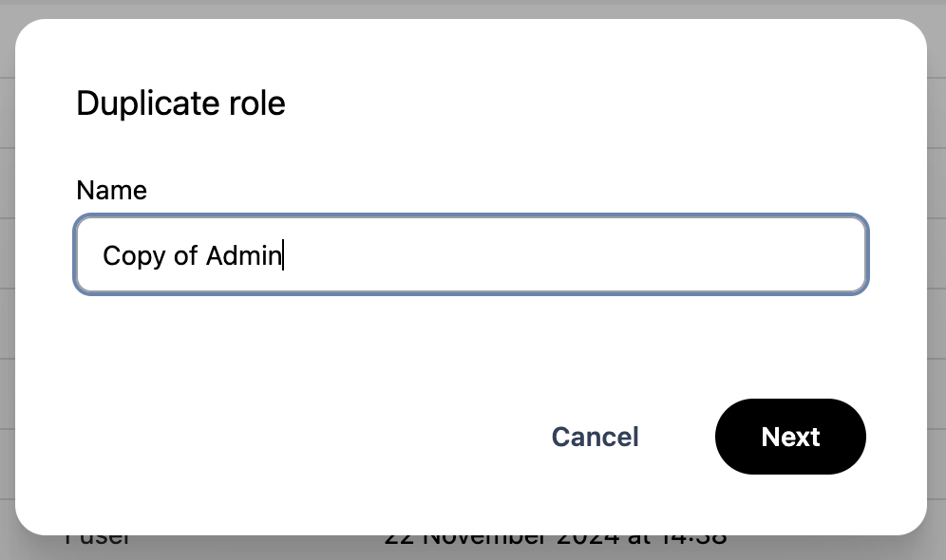The image size is (946, 560).
Task: Click the "Duplicate role" dialog heading
Action: (x=180, y=103)
